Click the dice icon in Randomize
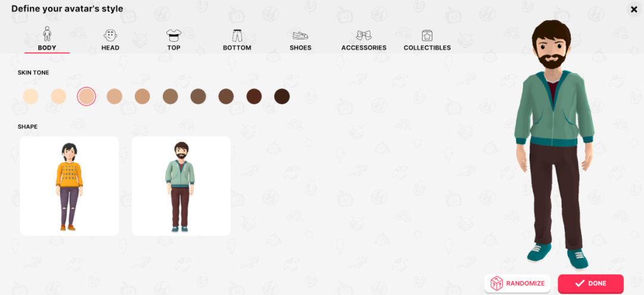This screenshot has width=644, height=295. 497,283
